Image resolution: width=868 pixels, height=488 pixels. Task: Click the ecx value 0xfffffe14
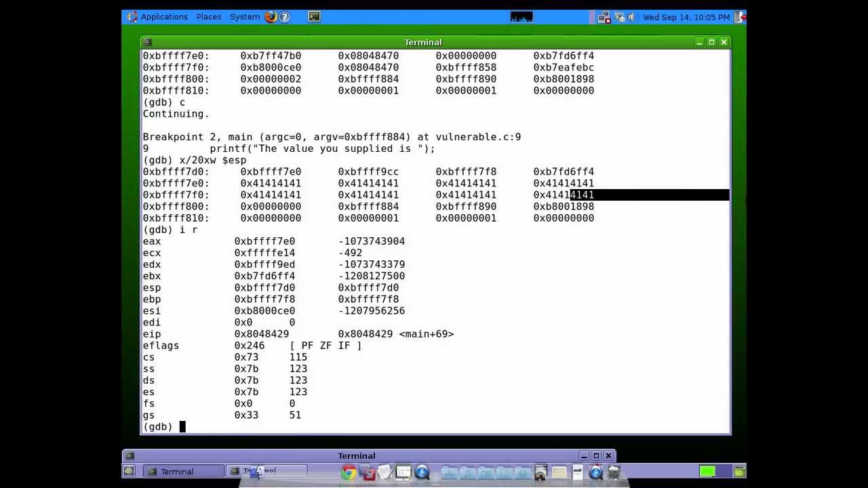(x=264, y=253)
